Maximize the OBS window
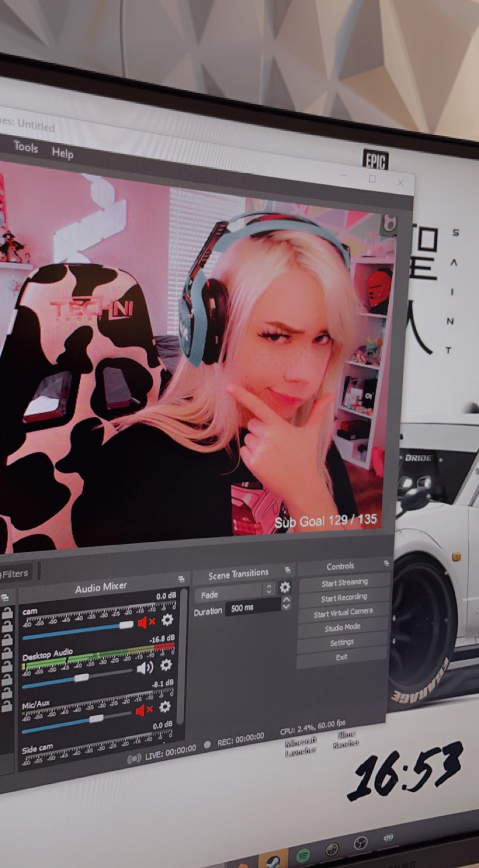 [x=372, y=179]
